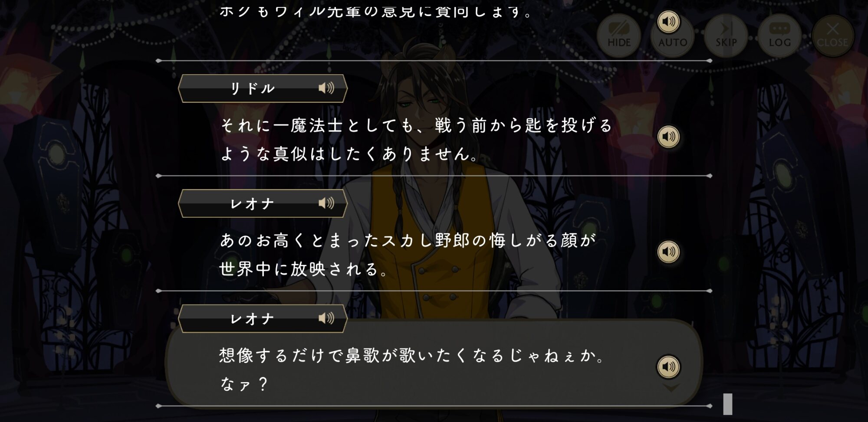Click the log scrollbar handle
This screenshot has height=422, width=868.
point(728,404)
